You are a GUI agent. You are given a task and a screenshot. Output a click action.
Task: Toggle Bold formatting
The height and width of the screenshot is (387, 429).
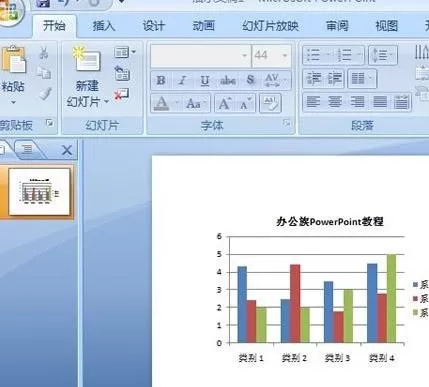161,80
